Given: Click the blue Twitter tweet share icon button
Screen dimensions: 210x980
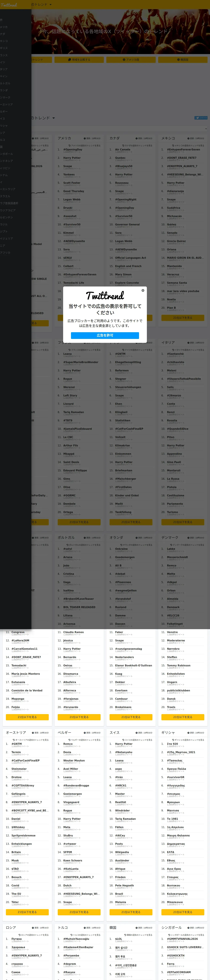Looking at the screenshot, I should point(201,118).
